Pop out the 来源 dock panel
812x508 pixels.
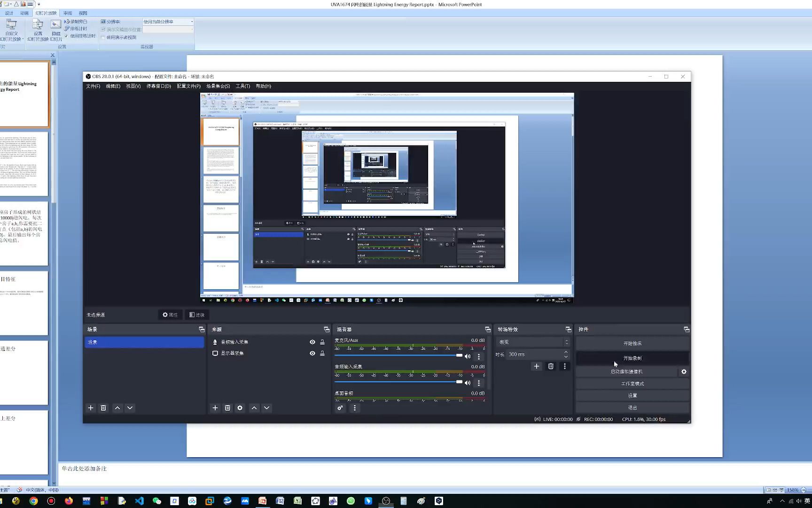327,329
